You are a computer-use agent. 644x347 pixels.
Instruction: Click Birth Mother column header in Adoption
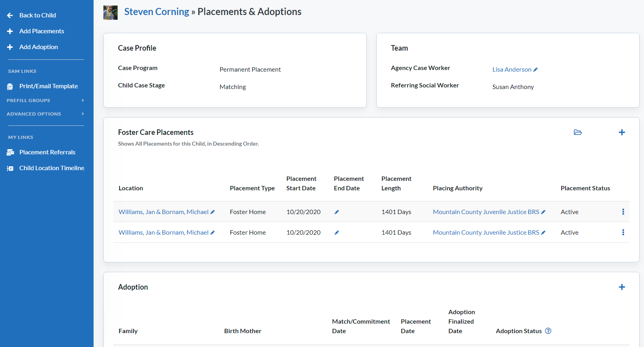click(243, 331)
